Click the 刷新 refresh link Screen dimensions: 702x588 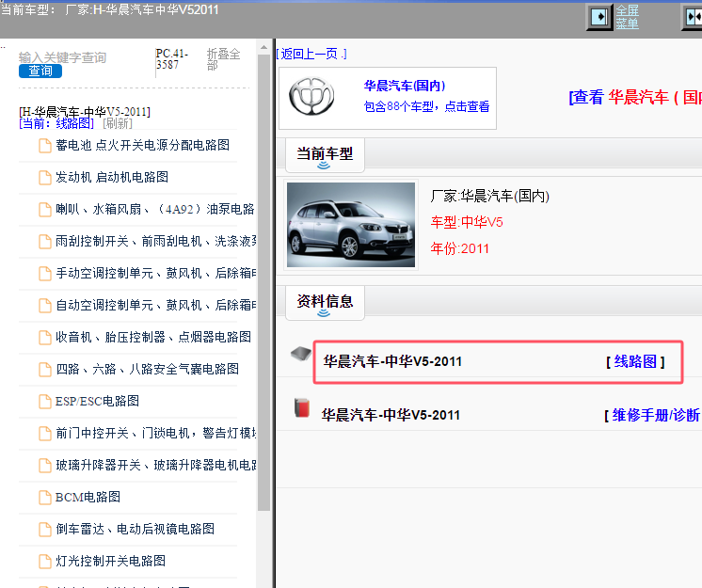[x=118, y=123]
